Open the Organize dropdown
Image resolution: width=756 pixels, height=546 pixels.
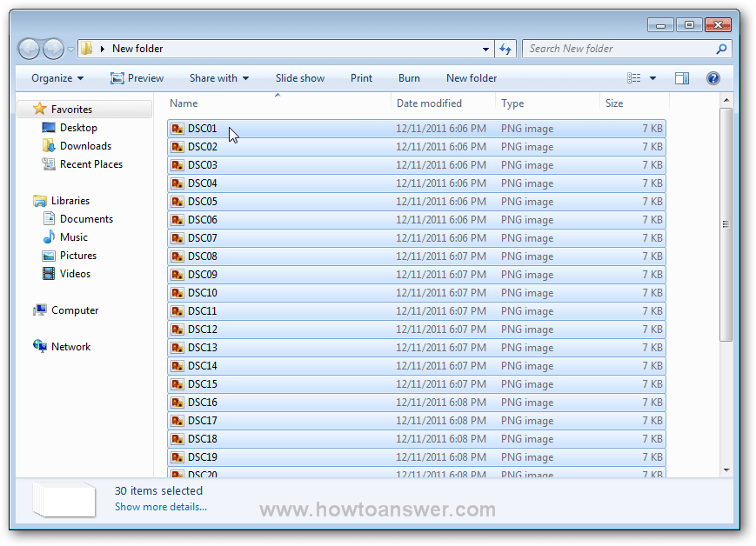[x=54, y=77]
